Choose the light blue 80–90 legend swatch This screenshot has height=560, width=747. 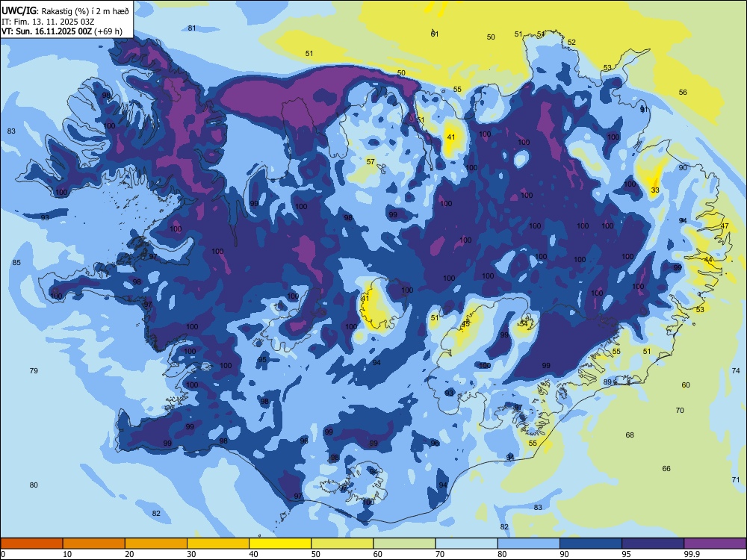(x=528, y=544)
